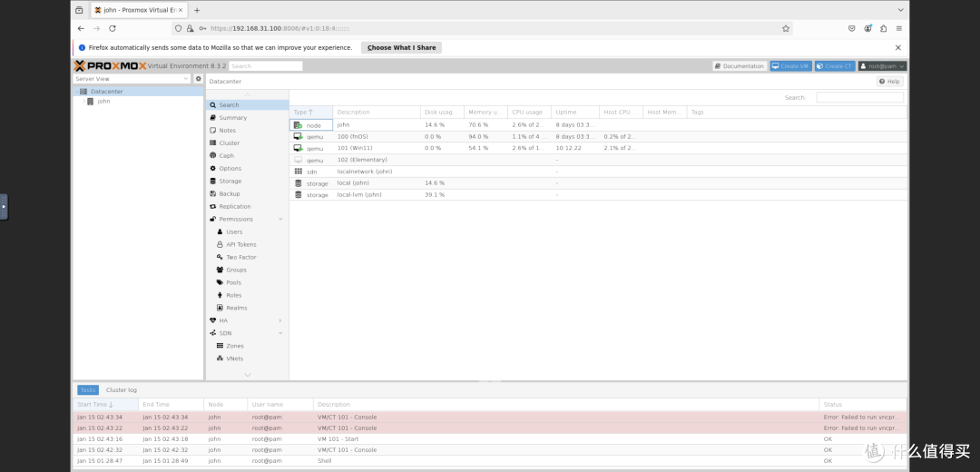Screen dimensions: 980x472
Task: Collapse the SDN menu section
Action: [x=280, y=333]
